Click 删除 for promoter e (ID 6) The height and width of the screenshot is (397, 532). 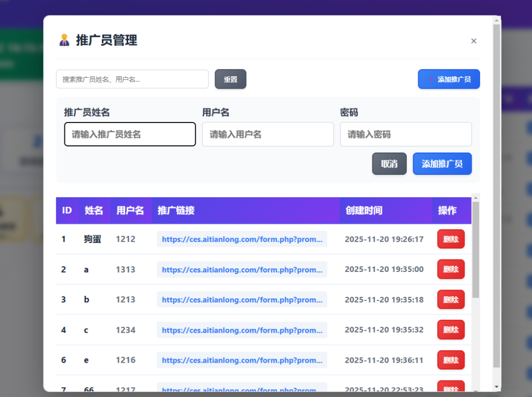coord(450,360)
